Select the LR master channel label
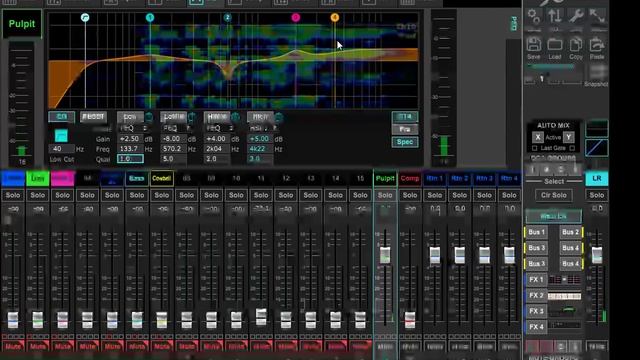 597,178
